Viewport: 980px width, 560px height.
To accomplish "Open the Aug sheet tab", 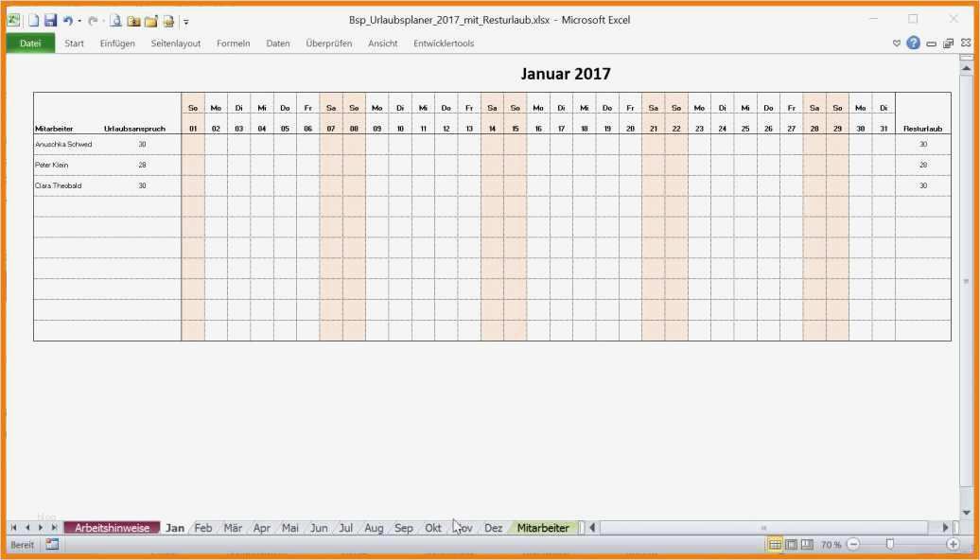I will coord(374,528).
